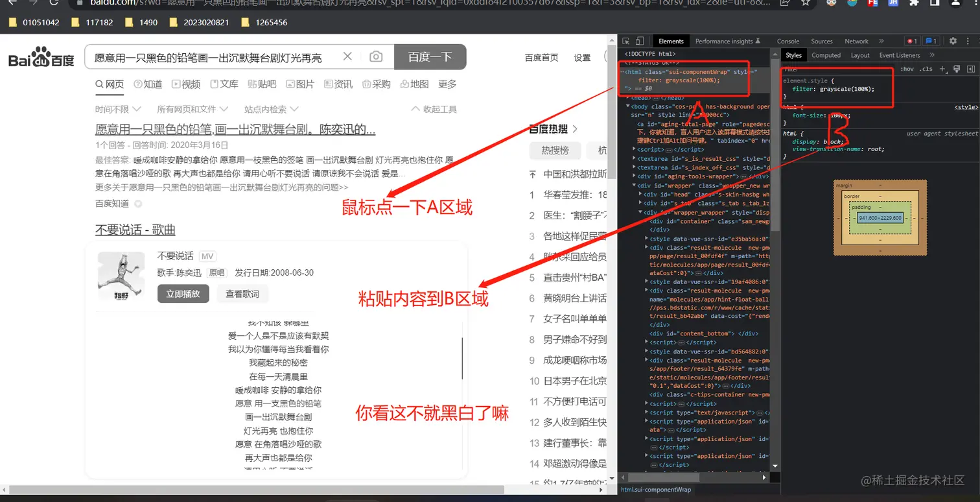Click the 不要说话 album cover thumbnail
The width and height of the screenshot is (980, 502).
click(x=121, y=276)
